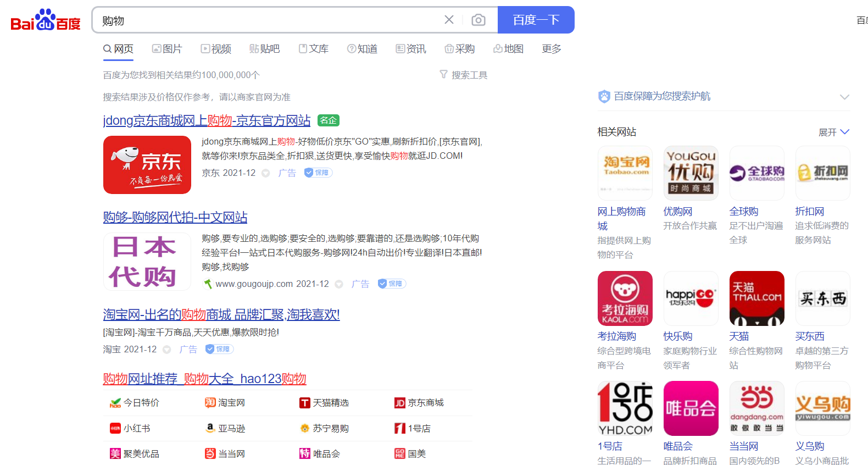Open the 买东西 related site text link

[810, 336]
